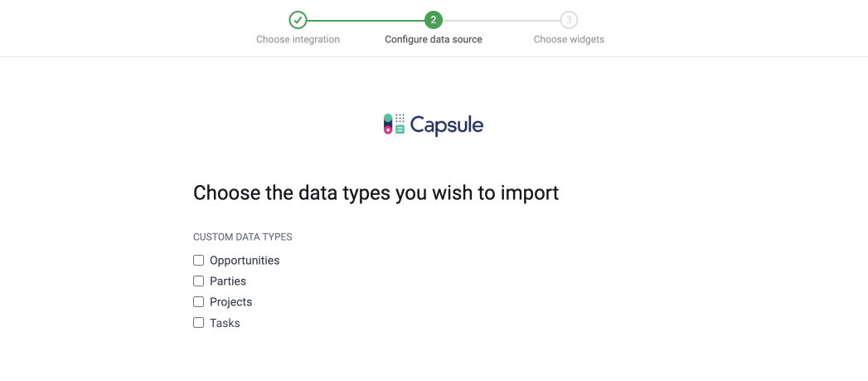Click the Projects label text

point(230,302)
